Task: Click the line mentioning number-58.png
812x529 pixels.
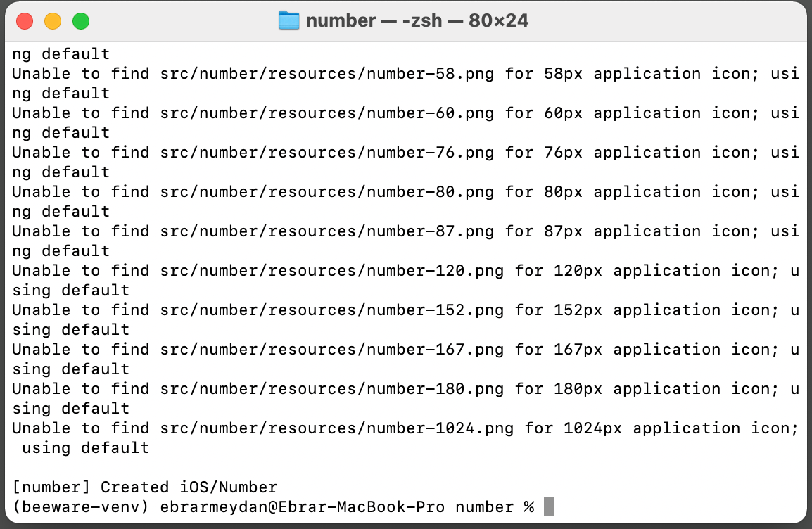Action: 405,73
